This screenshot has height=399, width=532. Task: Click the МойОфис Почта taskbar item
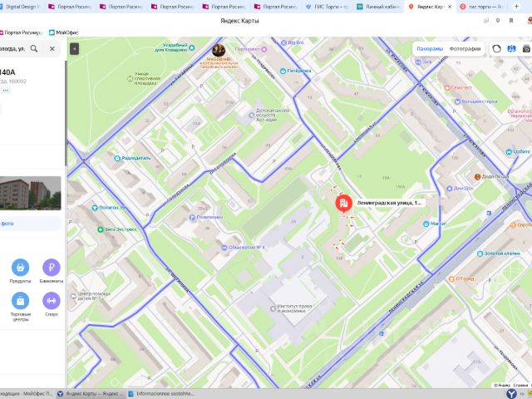[x=27, y=393]
